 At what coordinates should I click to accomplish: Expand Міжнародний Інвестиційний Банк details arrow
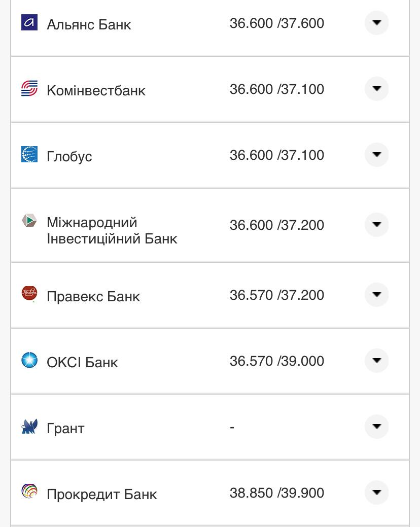click(x=376, y=225)
